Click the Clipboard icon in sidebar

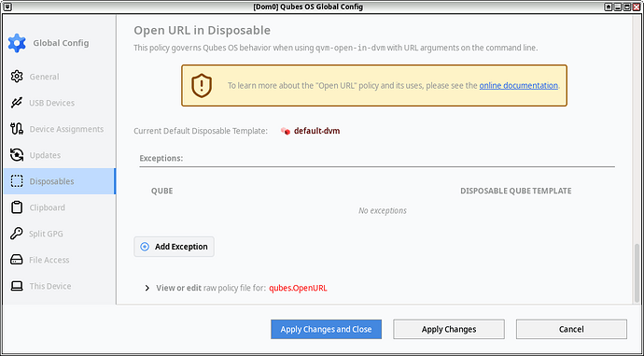click(17, 207)
